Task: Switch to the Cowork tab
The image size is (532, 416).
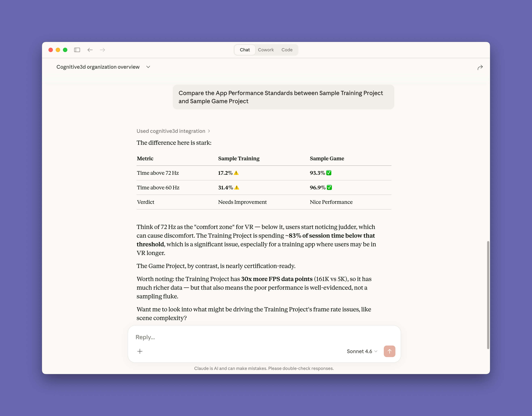Action: (266, 50)
